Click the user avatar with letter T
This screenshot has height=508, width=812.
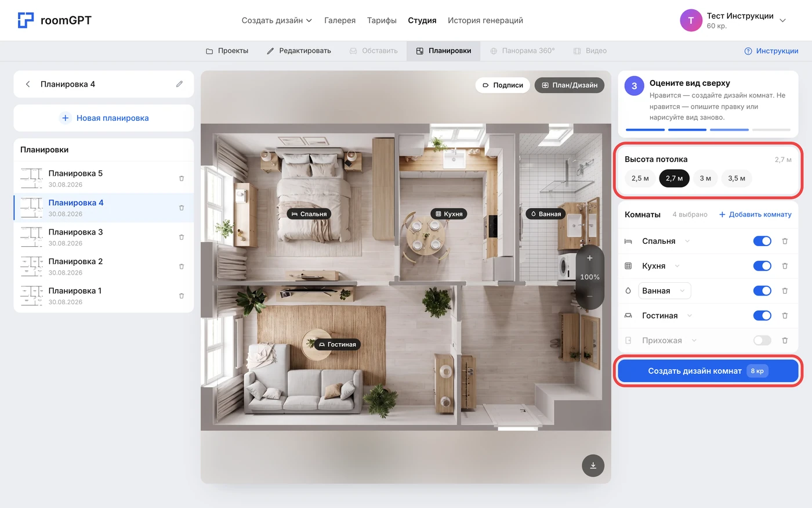[x=691, y=20]
